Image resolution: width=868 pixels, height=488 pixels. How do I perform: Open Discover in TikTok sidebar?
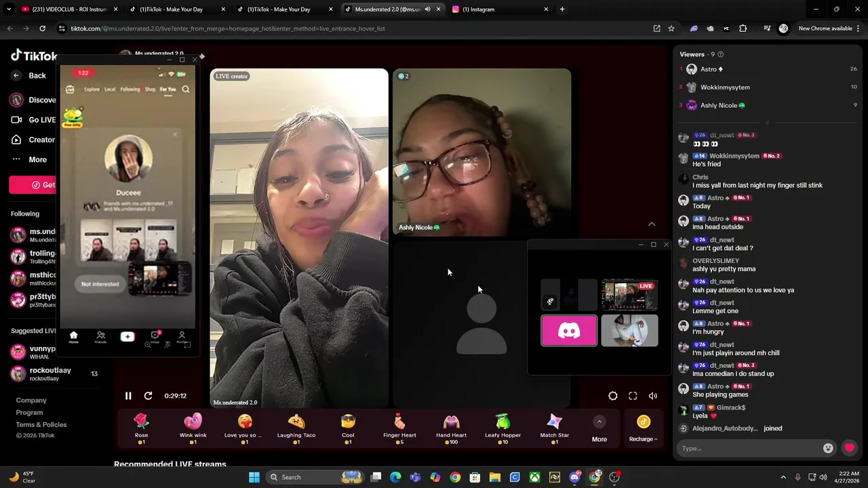34,100
